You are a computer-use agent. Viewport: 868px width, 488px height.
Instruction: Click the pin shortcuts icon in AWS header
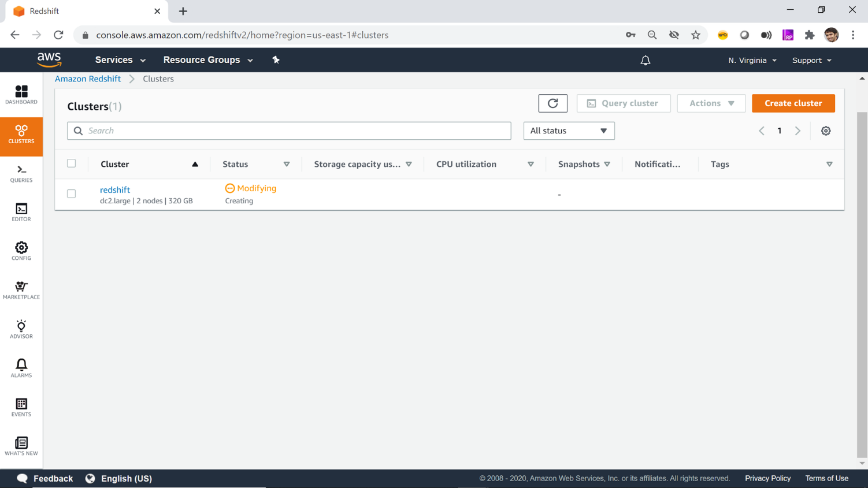click(x=276, y=60)
